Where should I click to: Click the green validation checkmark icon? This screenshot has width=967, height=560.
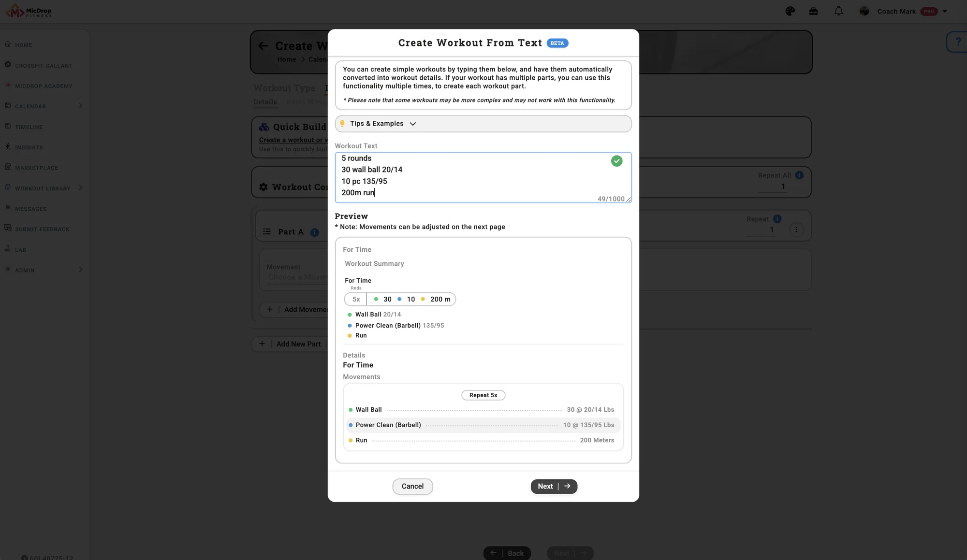[616, 161]
